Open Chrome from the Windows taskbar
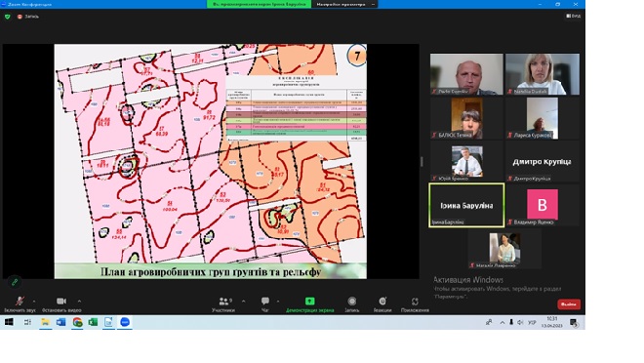Viewport: 644px width, 363px height. (x=77, y=322)
